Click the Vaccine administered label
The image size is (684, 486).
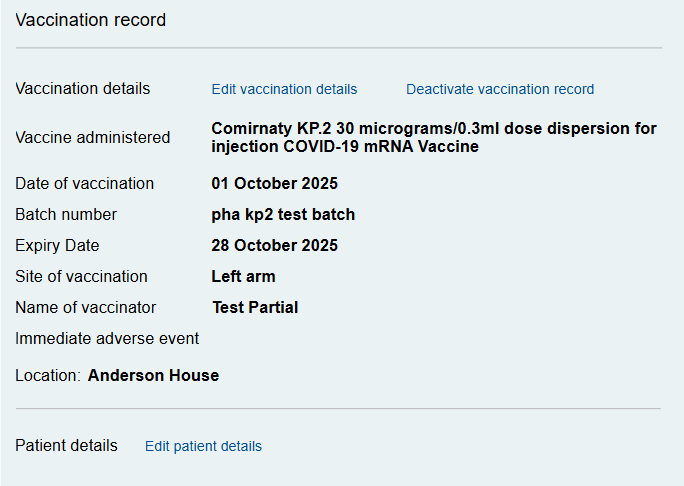coord(92,137)
